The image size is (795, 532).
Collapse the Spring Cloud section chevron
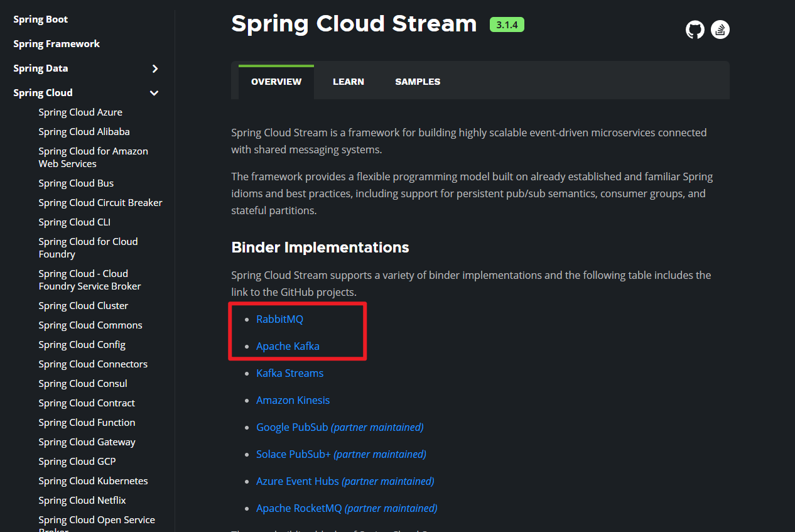coord(154,93)
